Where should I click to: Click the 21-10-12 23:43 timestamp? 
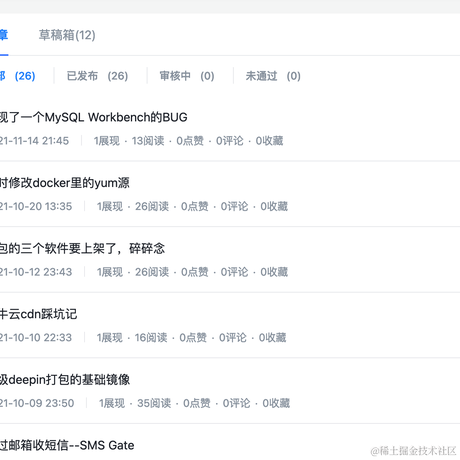36,272
